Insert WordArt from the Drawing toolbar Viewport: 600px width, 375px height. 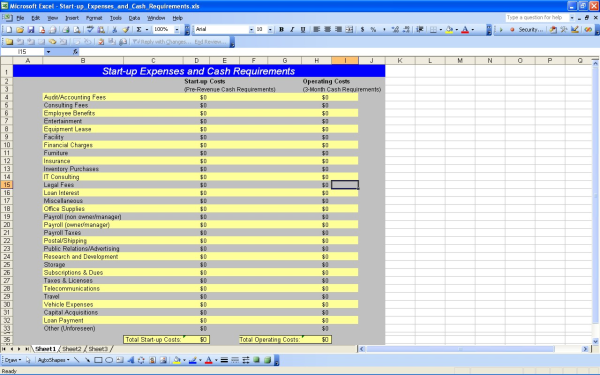[x=130, y=360]
